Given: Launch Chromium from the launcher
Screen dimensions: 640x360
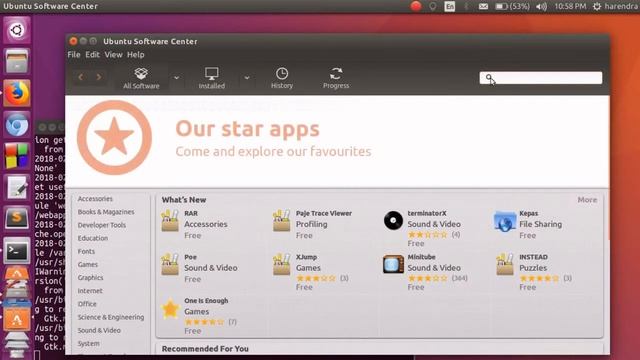Looking at the screenshot, I should tap(17, 124).
